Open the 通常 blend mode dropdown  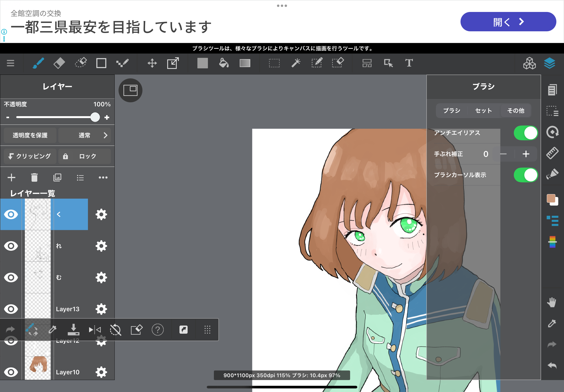pyautogui.click(x=85, y=135)
